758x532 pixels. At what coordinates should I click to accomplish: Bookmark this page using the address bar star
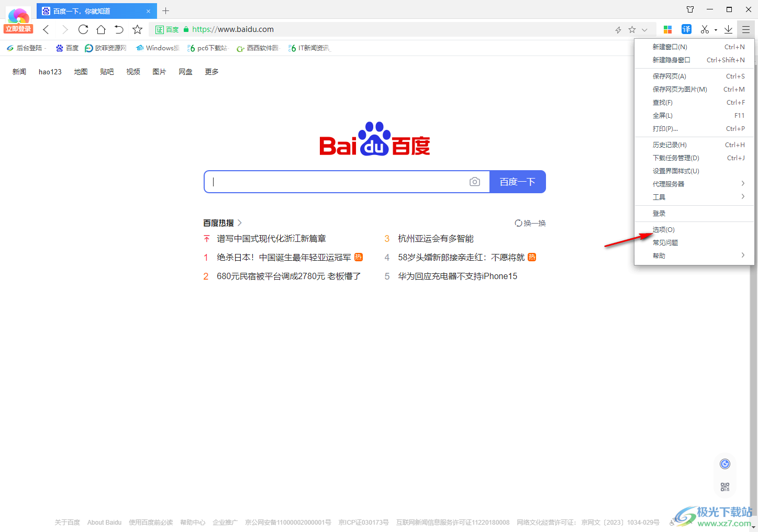(x=632, y=30)
